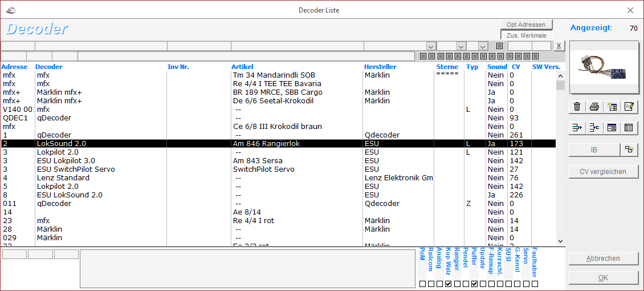Enable the SUSI checkbox
This screenshot has width=644, height=291.
(509, 284)
